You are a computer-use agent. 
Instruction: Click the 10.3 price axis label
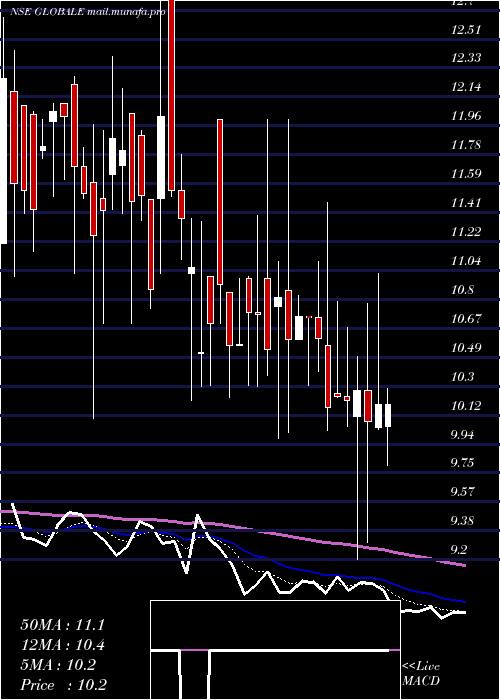point(462,377)
